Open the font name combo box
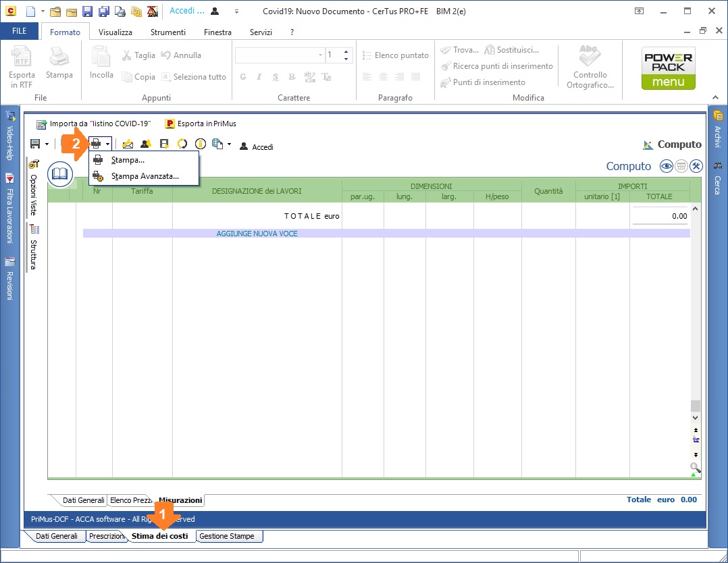Screen dimensions: 728x563 (x=279, y=55)
